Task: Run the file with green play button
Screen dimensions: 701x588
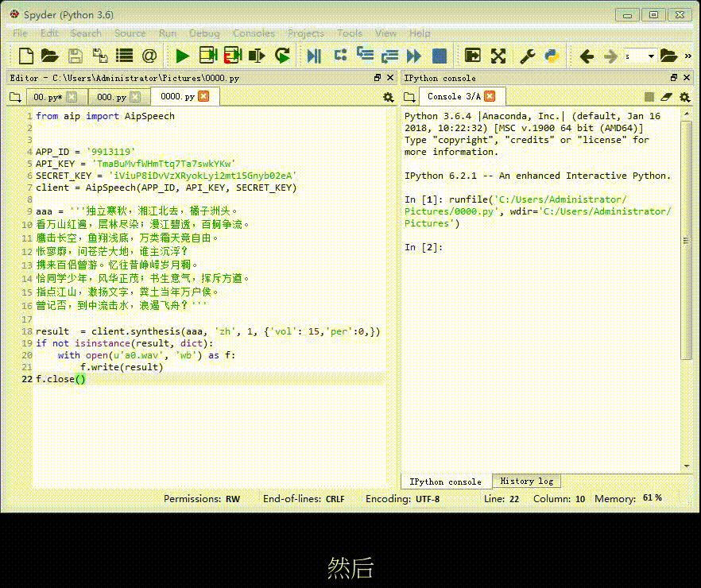Action: tap(183, 56)
